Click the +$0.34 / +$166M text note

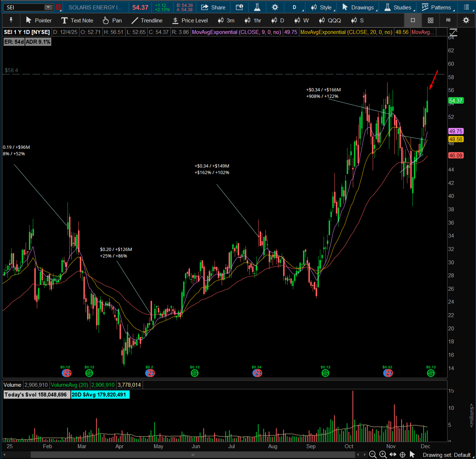[323, 93]
